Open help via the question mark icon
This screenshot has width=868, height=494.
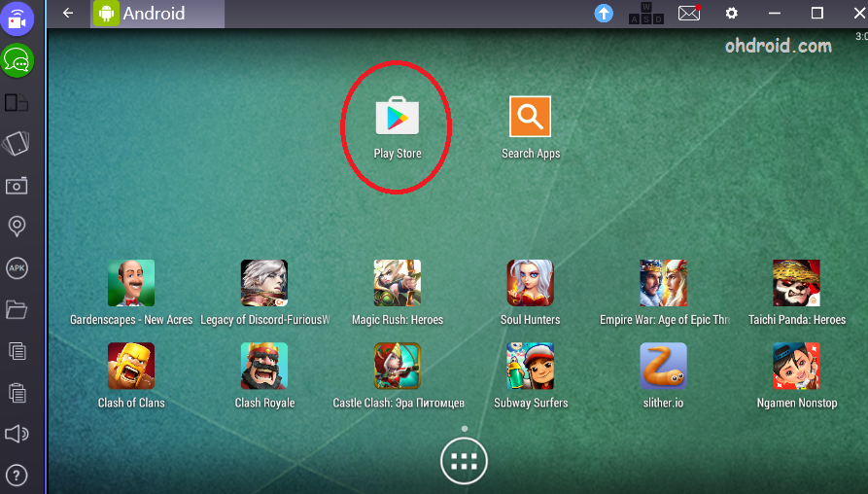coord(17,476)
